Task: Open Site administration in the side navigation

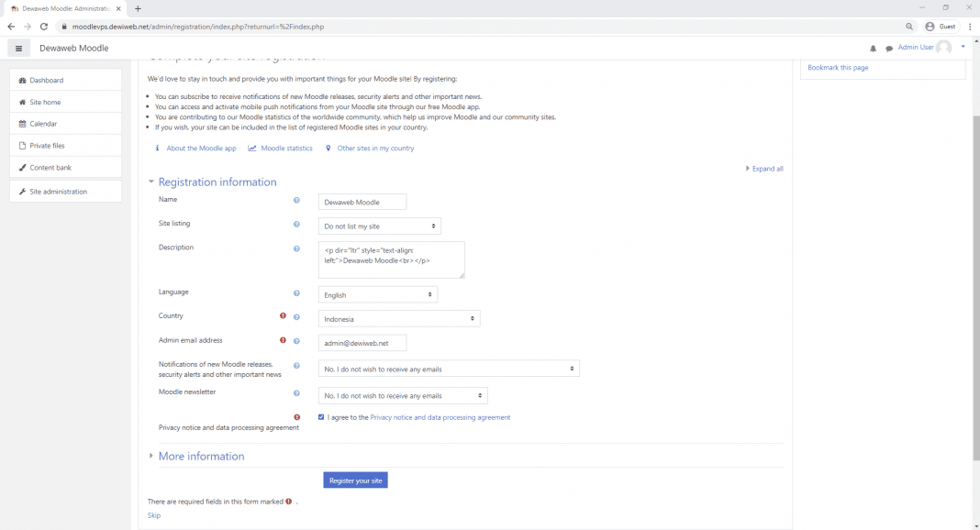Action: (x=66, y=192)
